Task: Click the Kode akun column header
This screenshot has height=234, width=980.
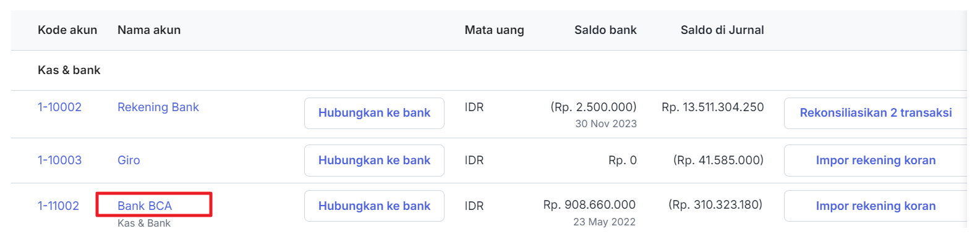Action: coord(67,30)
